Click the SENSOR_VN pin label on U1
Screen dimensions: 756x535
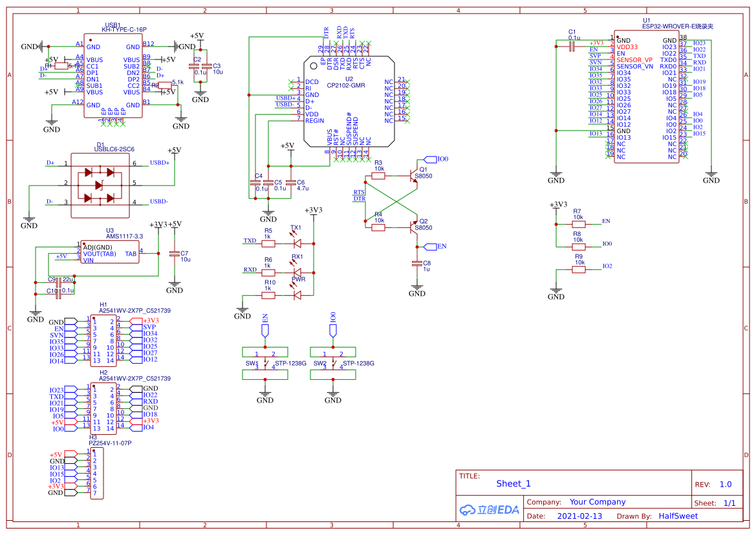(635, 67)
